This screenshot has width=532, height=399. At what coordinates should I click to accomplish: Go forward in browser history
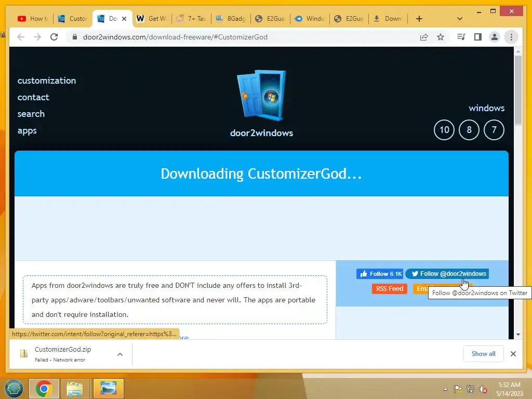(37, 37)
